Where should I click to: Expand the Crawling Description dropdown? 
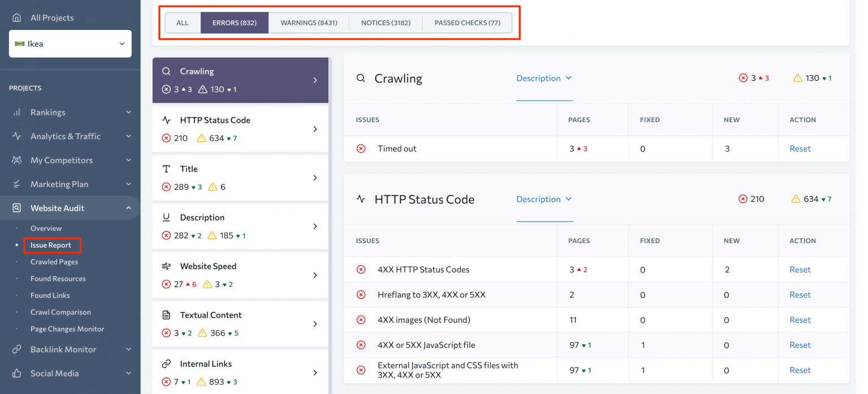[x=544, y=79]
